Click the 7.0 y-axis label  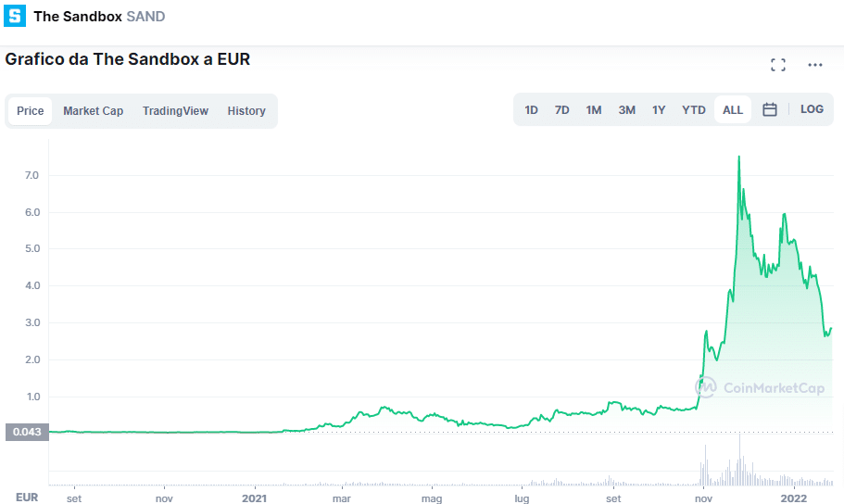31,175
